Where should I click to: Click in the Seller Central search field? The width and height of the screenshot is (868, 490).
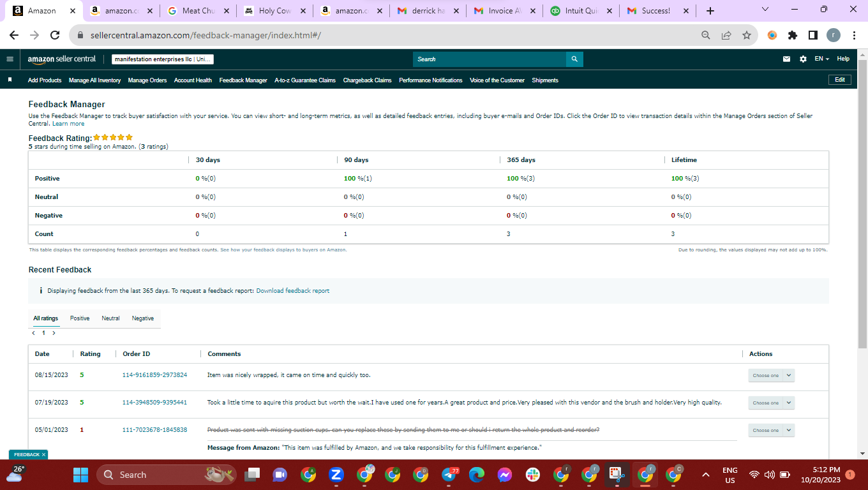click(x=490, y=59)
